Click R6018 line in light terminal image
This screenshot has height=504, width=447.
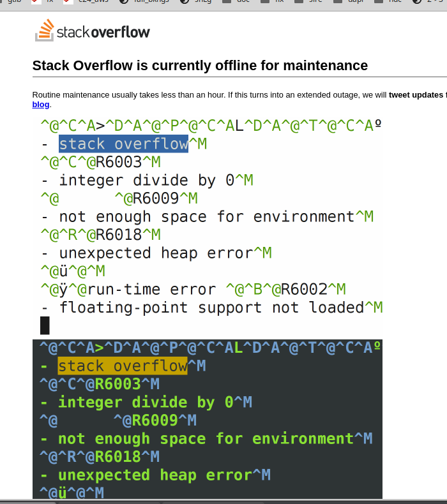click(x=101, y=235)
